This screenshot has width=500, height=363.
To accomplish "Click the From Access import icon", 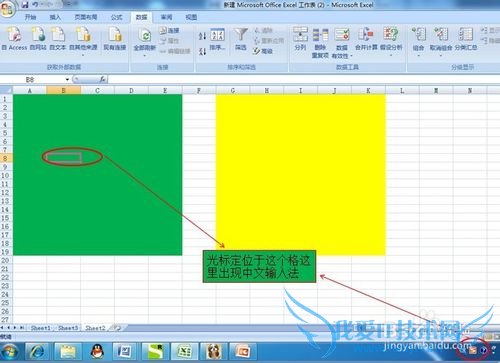I will tap(14, 38).
